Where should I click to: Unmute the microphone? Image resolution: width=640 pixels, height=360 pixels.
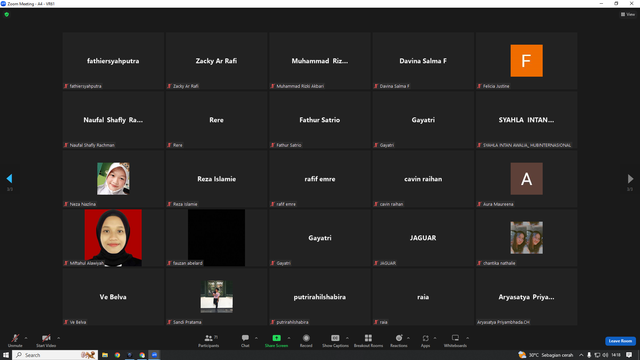15,340
